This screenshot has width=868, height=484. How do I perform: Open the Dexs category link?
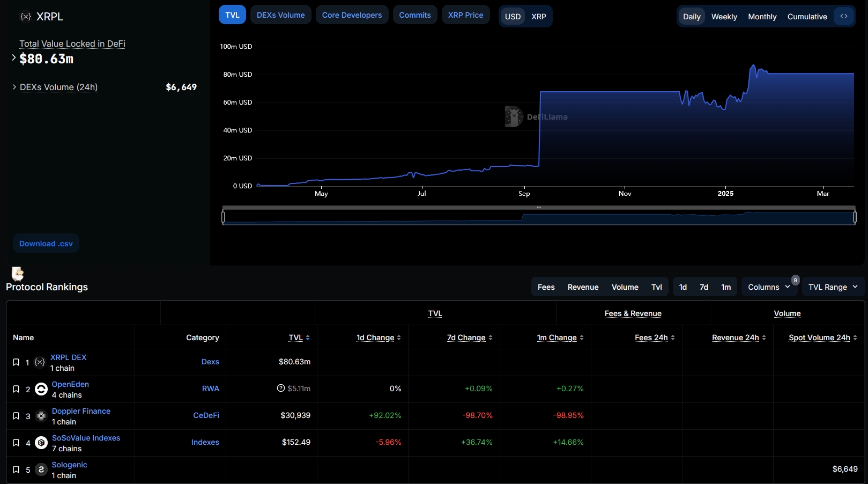[x=210, y=362]
